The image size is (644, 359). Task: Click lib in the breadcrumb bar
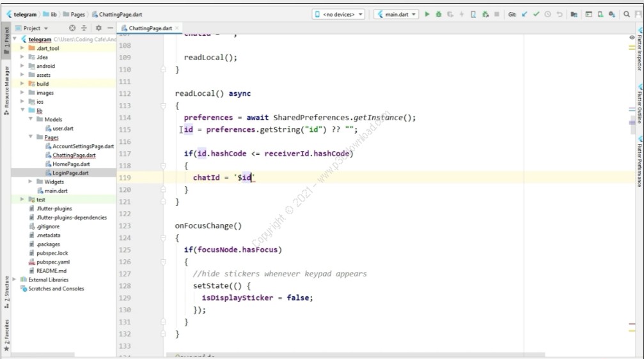pyautogui.click(x=50, y=14)
